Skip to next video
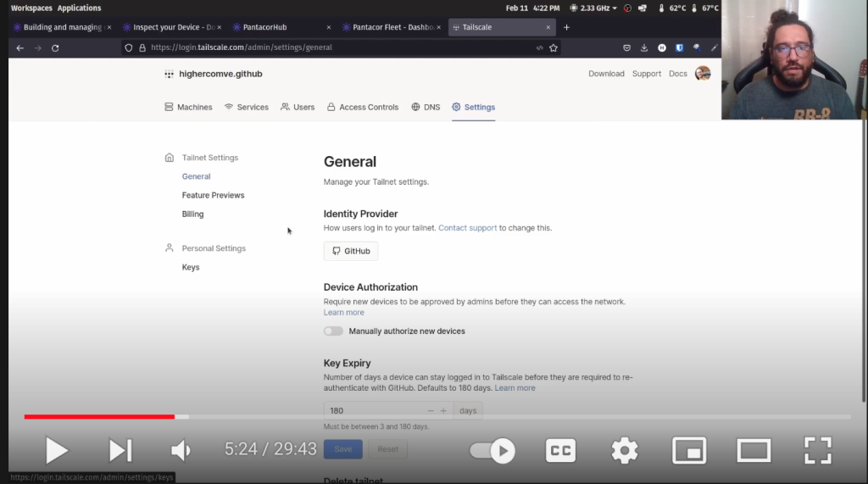 (x=120, y=450)
